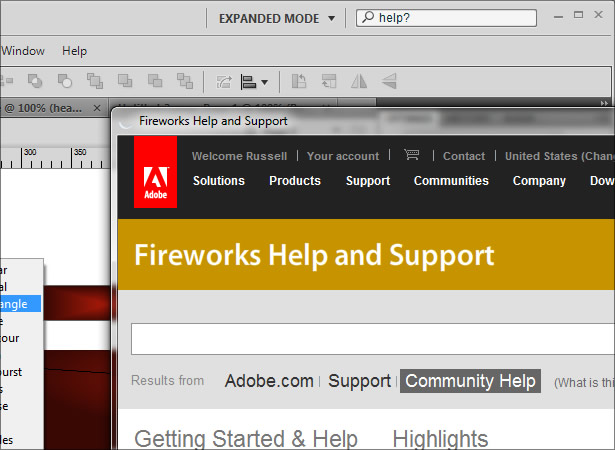Open the Your account link
The image size is (615, 450).
point(343,156)
